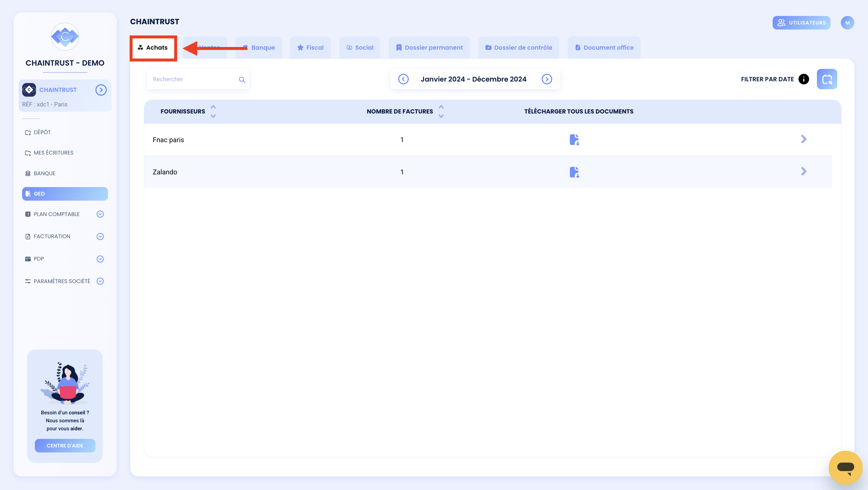Image resolution: width=868 pixels, height=490 pixels.
Task: Switch to the Achats tab
Action: tap(153, 48)
